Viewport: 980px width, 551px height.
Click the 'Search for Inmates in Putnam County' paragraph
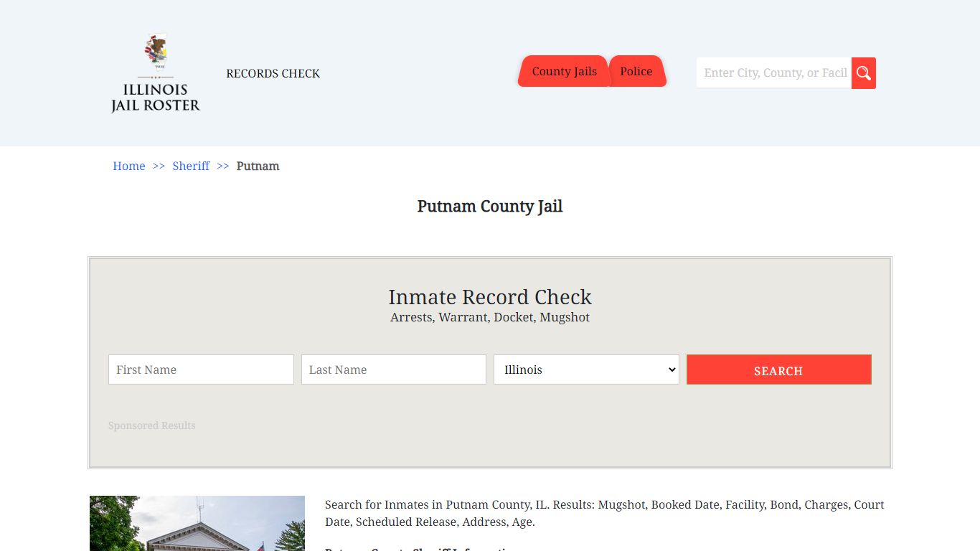(x=605, y=513)
